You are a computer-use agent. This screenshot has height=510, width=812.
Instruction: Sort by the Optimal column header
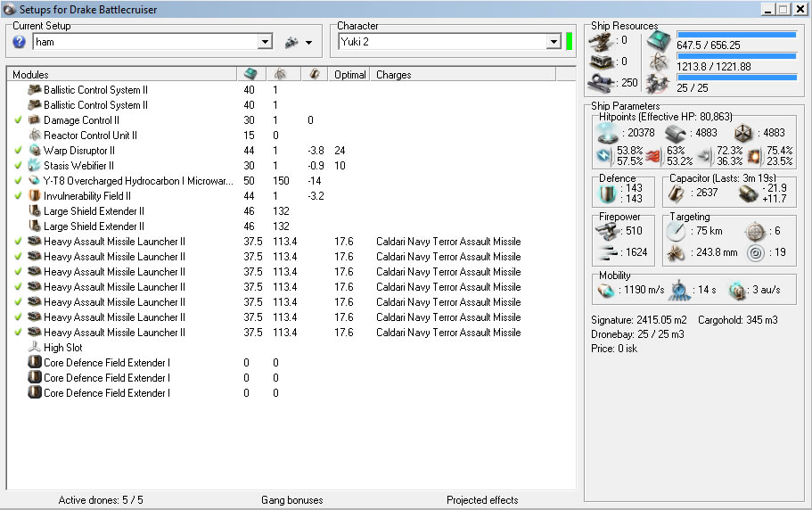pos(349,75)
